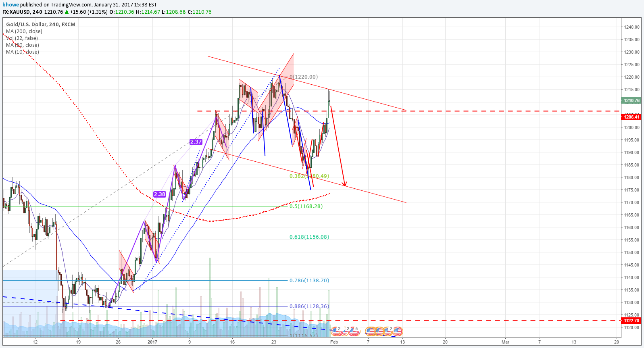
Task: Click the Fibonacci 1(1116.57) level label
Action: 304,335
